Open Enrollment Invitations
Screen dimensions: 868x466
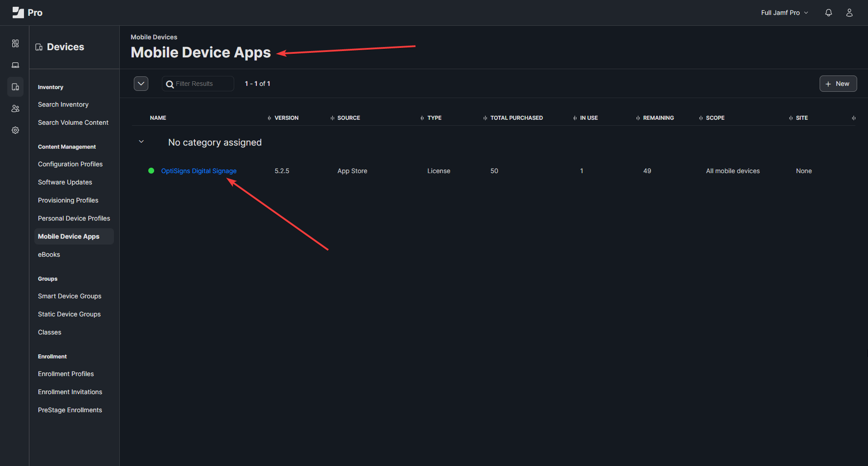[70, 392]
